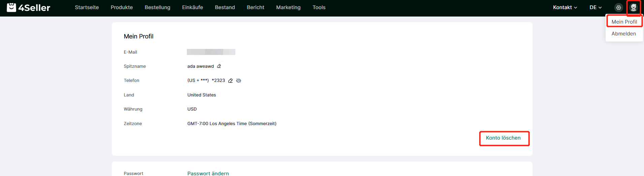Screen dimensions: 644x176
Task: Click the USD currency value
Action: (192, 109)
